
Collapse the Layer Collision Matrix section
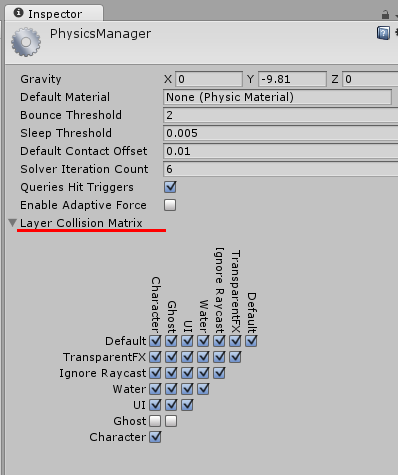pos(12,223)
